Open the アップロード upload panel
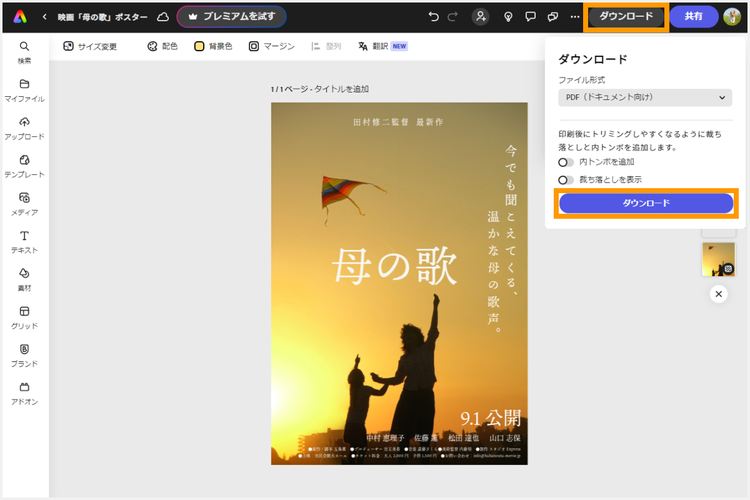Screen dimensions: 750x500 coord(24,128)
